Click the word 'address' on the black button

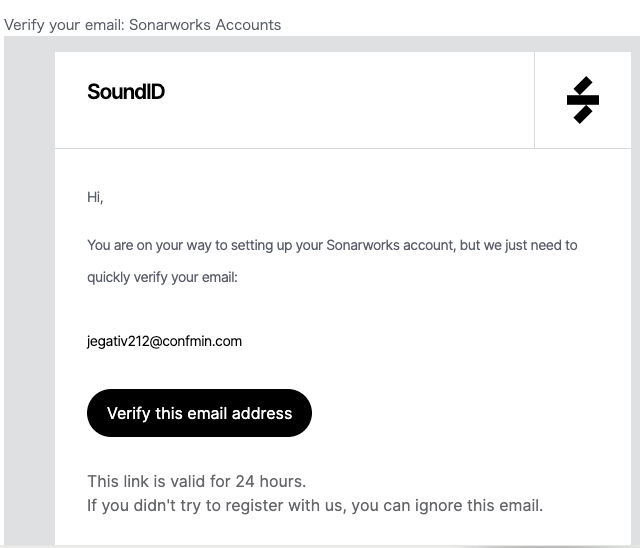(262, 413)
